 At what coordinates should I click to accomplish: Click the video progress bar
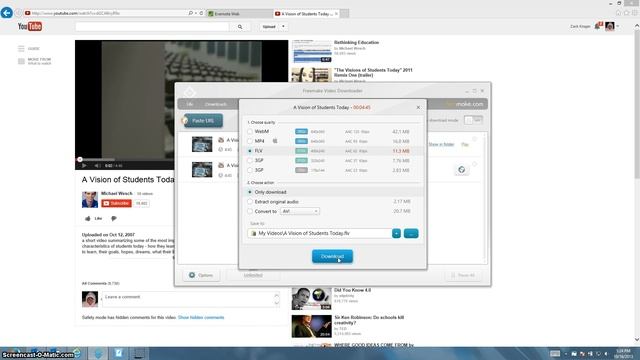coord(124,160)
